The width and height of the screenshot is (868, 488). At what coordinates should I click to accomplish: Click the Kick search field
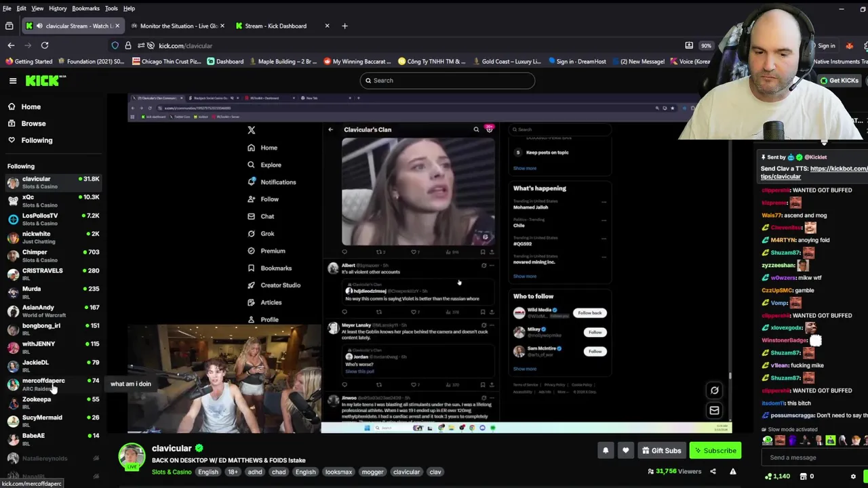[447, 81]
